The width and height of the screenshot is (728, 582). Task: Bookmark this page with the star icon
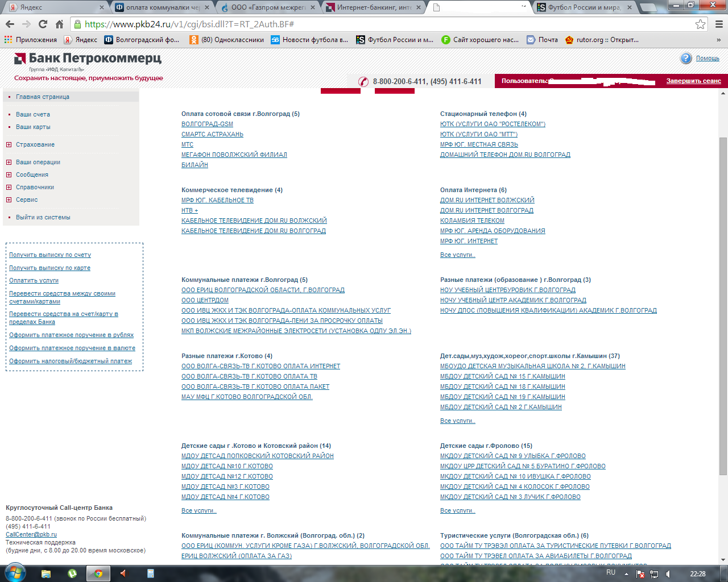(701, 24)
